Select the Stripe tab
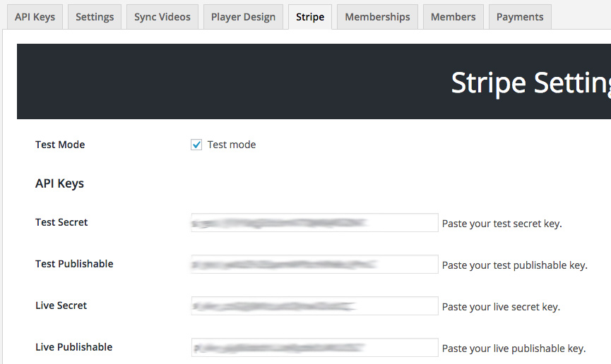This screenshot has width=611, height=364. pos(310,17)
